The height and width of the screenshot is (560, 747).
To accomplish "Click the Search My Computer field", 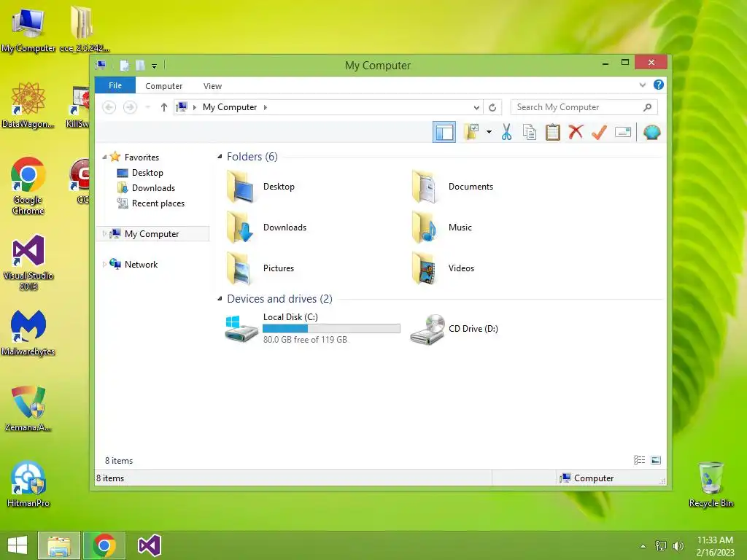I will click(x=584, y=107).
